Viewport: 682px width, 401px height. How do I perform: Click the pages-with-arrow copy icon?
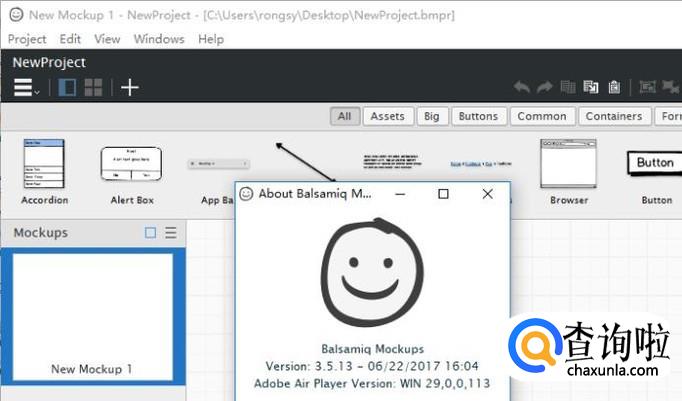(591, 87)
